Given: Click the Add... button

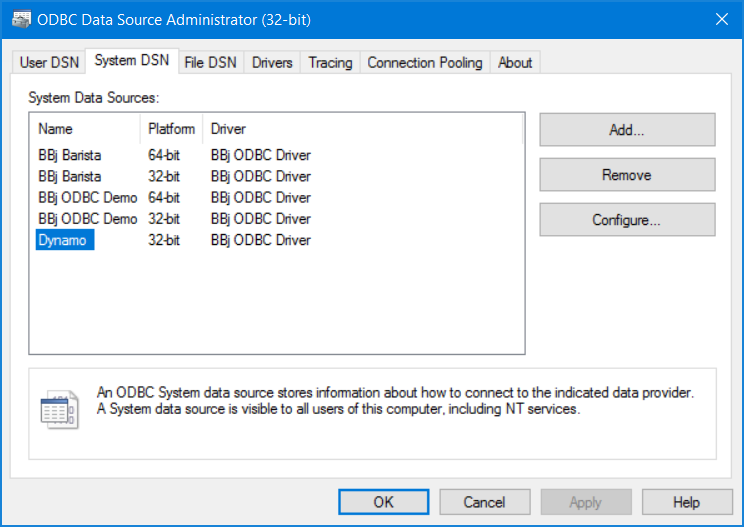Looking at the screenshot, I should [627, 129].
